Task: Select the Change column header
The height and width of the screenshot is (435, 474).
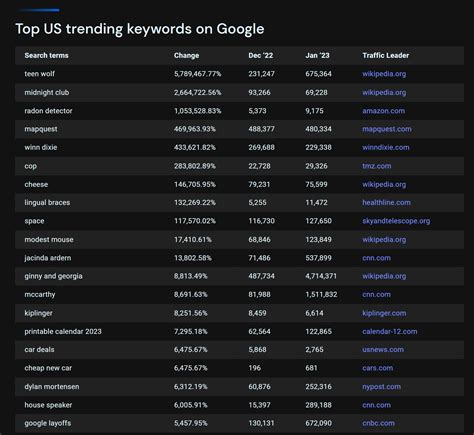Action: (x=186, y=56)
